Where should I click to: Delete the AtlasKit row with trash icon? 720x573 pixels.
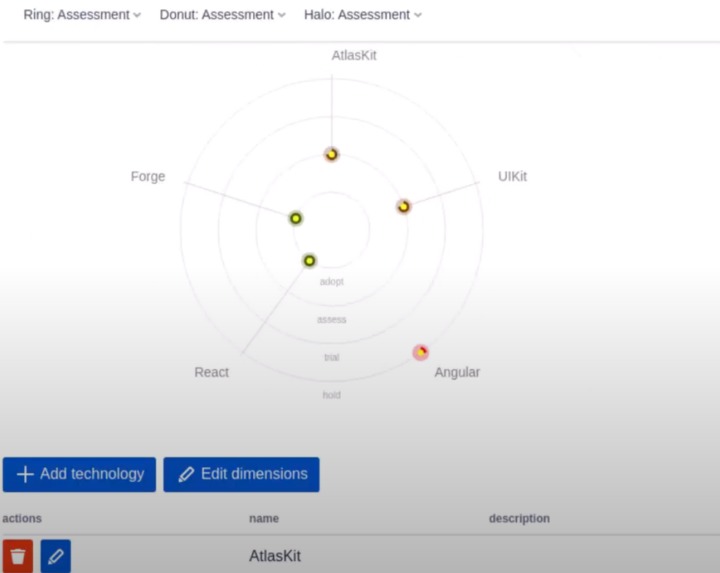(x=18, y=556)
